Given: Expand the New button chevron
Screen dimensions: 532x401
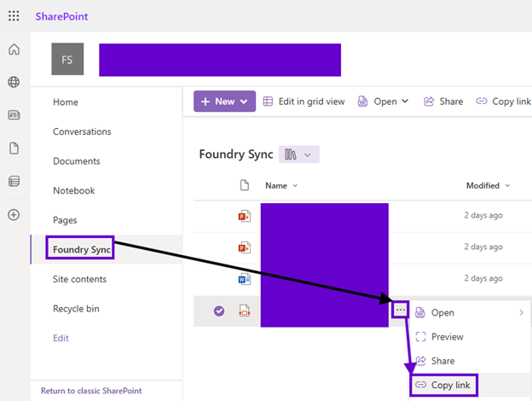Looking at the screenshot, I should click(244, 102).
